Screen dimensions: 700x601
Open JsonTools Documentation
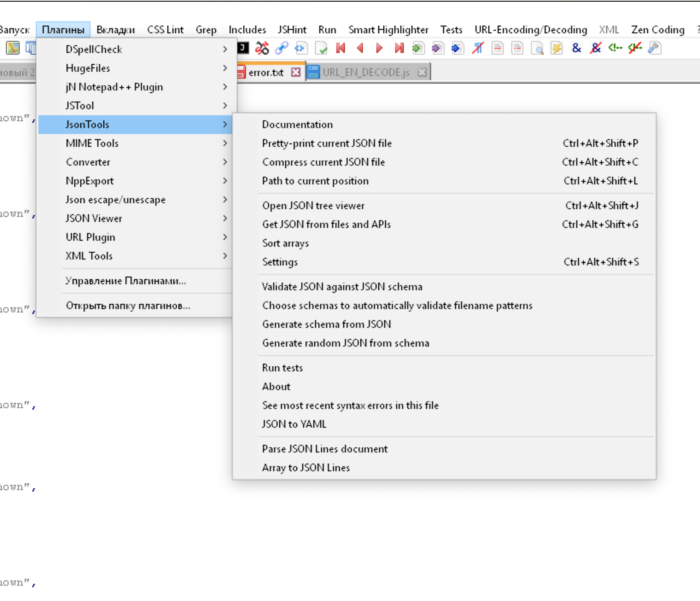[444, 125]
